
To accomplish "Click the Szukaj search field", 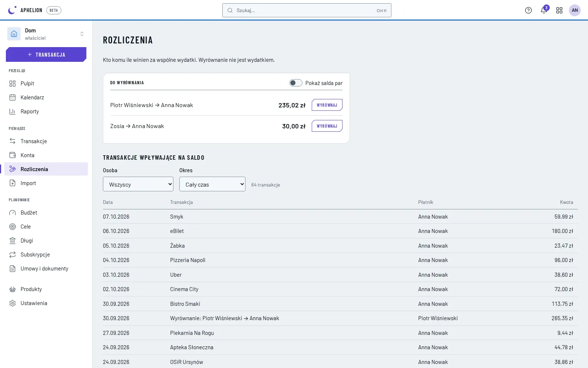I will coord(307,10).
